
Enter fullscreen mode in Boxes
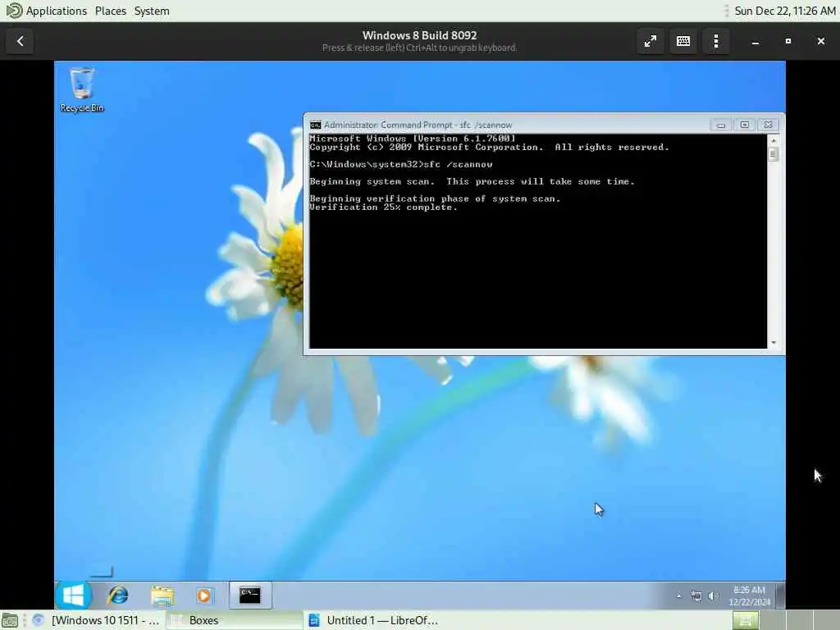651,41
